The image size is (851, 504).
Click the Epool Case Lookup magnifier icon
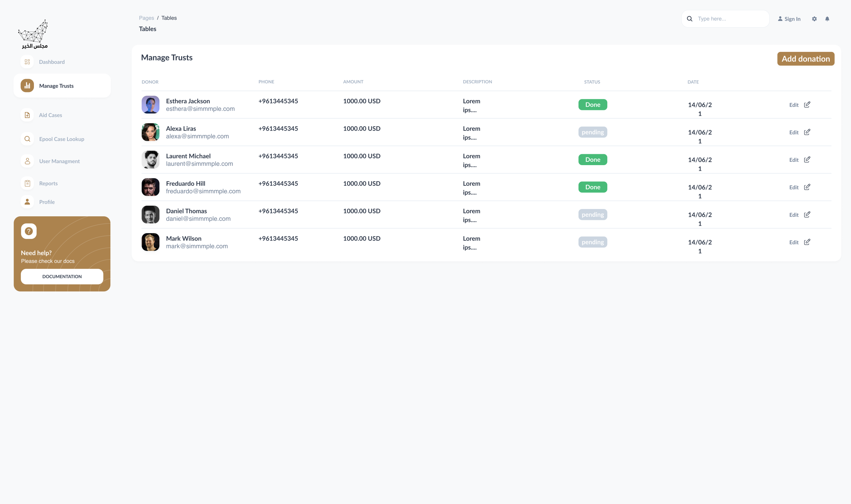tap(27, 139)
